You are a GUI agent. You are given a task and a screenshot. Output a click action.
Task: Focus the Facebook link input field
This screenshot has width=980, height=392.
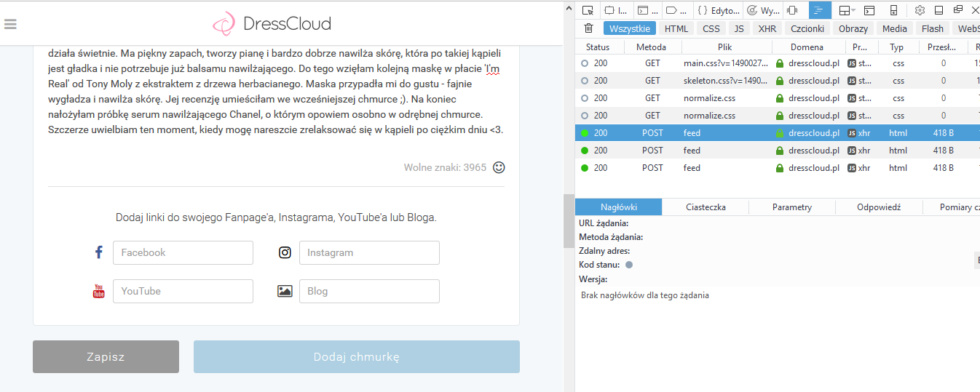click(183, 252)
